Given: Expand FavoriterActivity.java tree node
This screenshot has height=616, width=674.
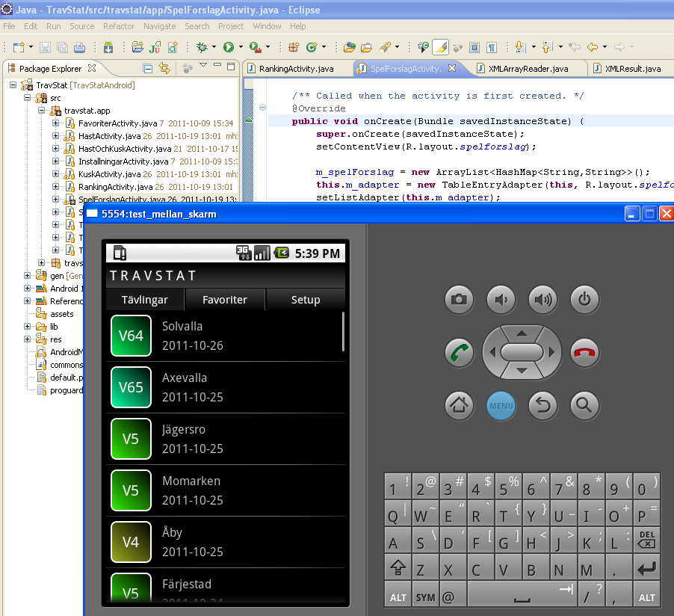Looking at the screenshot, I should tap(55, 123).
